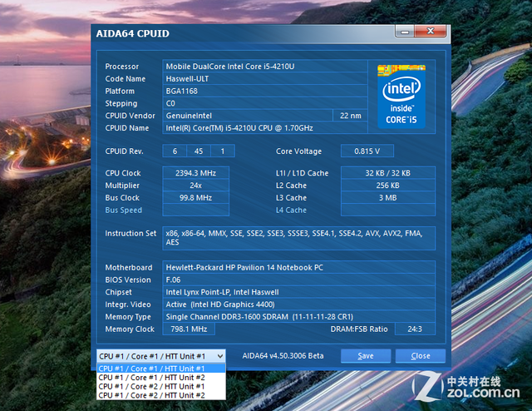Click CPUID Vendor value GenuineIntel

tap(248, 116)
